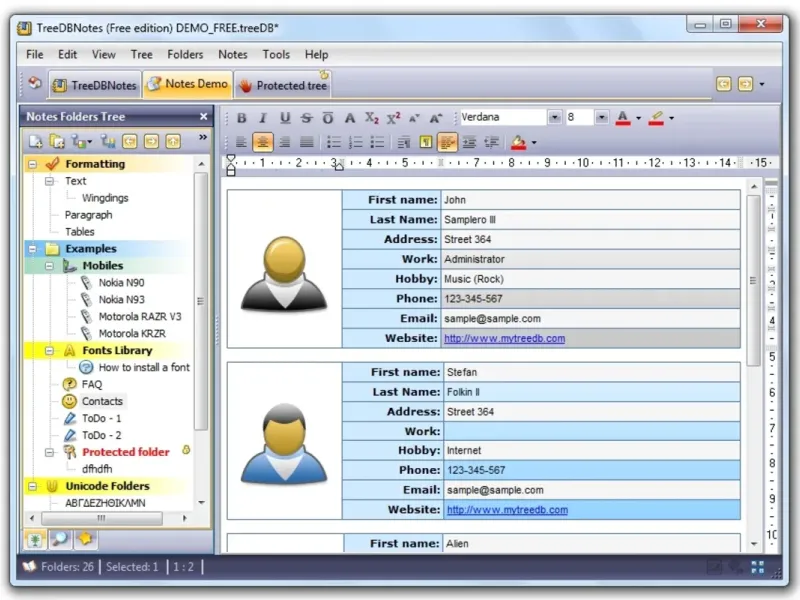Click font size field showing 8
Viewport: 800px width, 600px height.
pyautogui.click(x=580, y=117)
